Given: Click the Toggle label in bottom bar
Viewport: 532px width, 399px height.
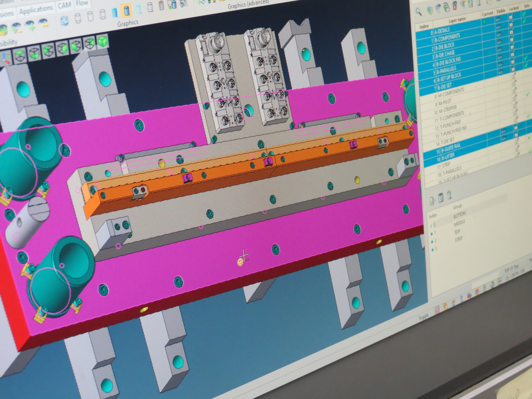Looking at the screenshot, I should [x=423, y=317].
